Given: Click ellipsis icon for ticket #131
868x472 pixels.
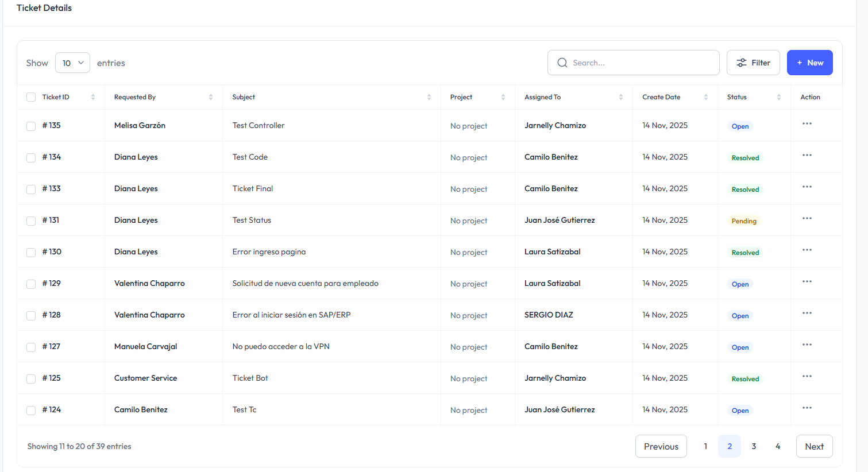Looking at the screenshot, I should pyautogui.click(x=807, y=219).
